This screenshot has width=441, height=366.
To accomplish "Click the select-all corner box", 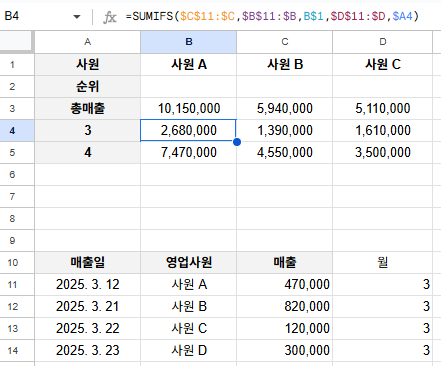I will 17,42.
